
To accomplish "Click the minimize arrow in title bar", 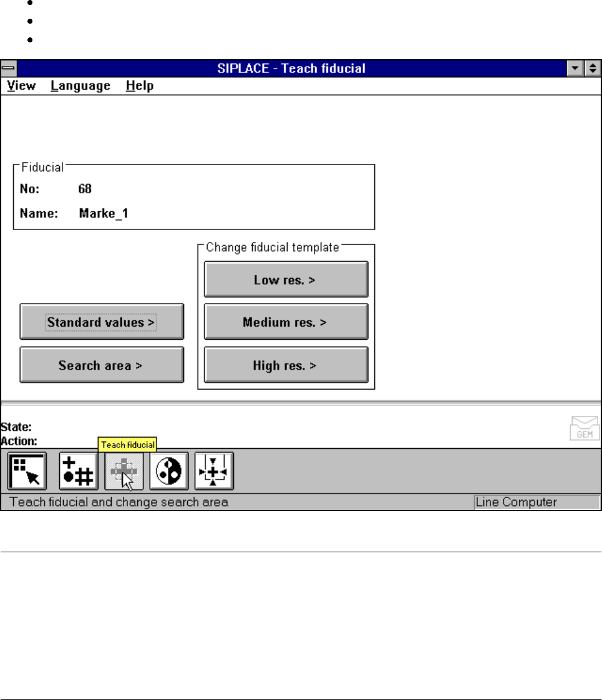I will 575,69.
